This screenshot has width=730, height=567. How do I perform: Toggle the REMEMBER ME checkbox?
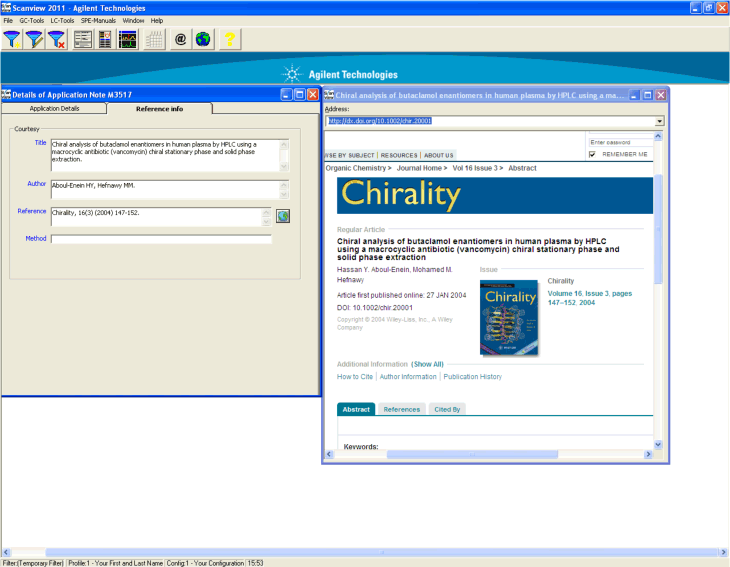pyautogui.click(x=593, y=154)
